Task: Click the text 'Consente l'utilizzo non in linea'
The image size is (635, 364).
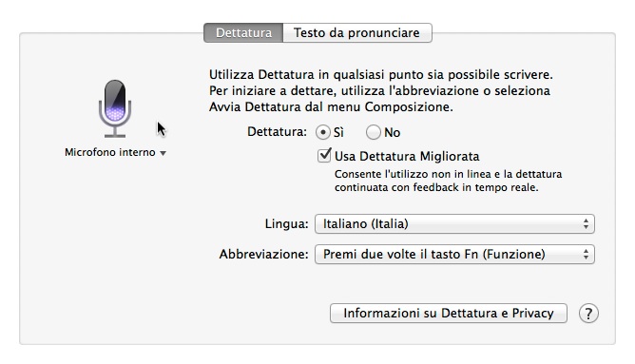Action: pyautogui.click(x=412, y=174)
